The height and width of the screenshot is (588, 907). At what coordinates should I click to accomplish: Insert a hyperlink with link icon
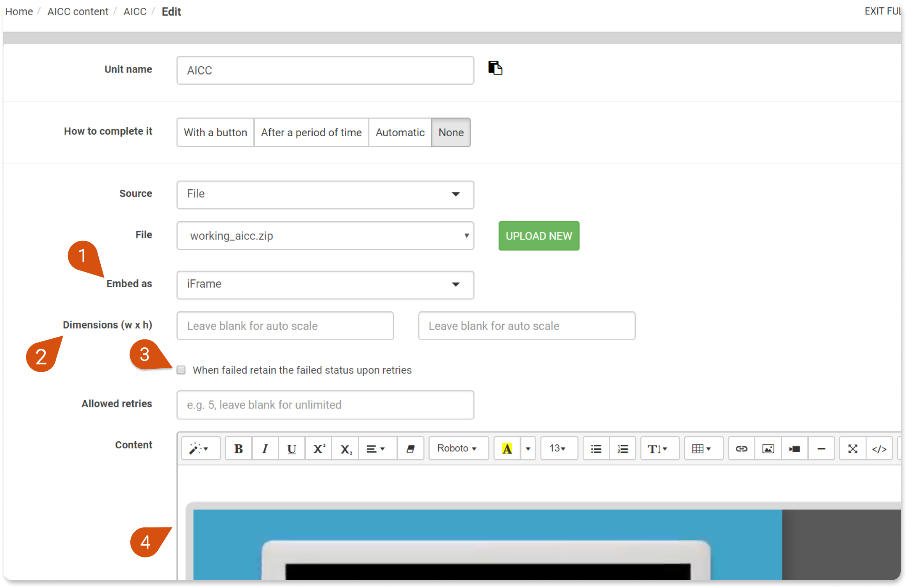742,448
